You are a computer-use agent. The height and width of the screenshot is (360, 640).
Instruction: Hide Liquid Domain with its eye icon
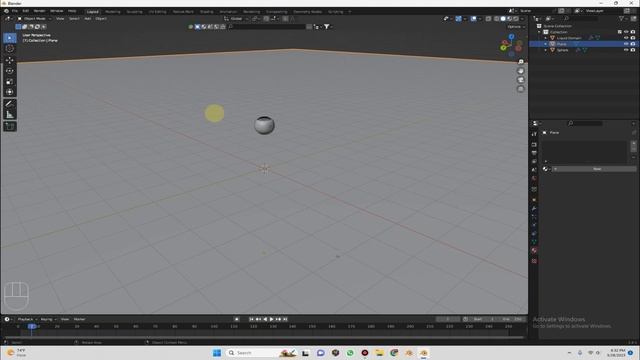(626, 38)
